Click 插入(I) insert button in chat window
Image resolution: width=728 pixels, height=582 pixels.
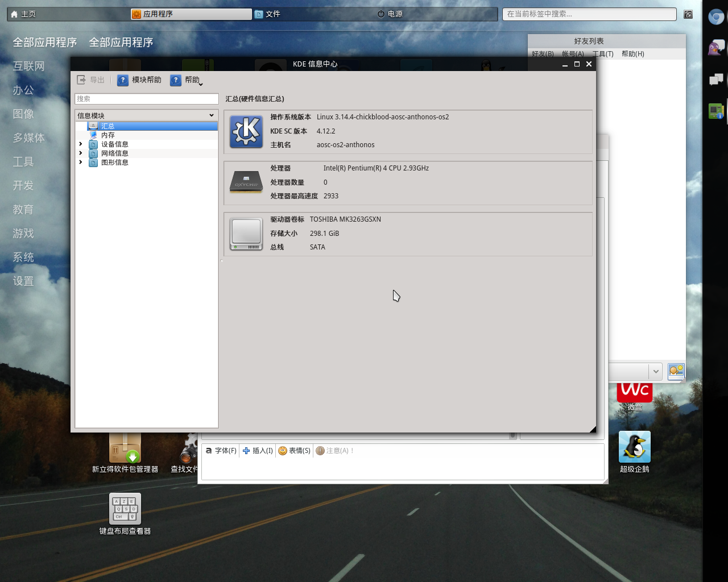(x=258, y=451)
